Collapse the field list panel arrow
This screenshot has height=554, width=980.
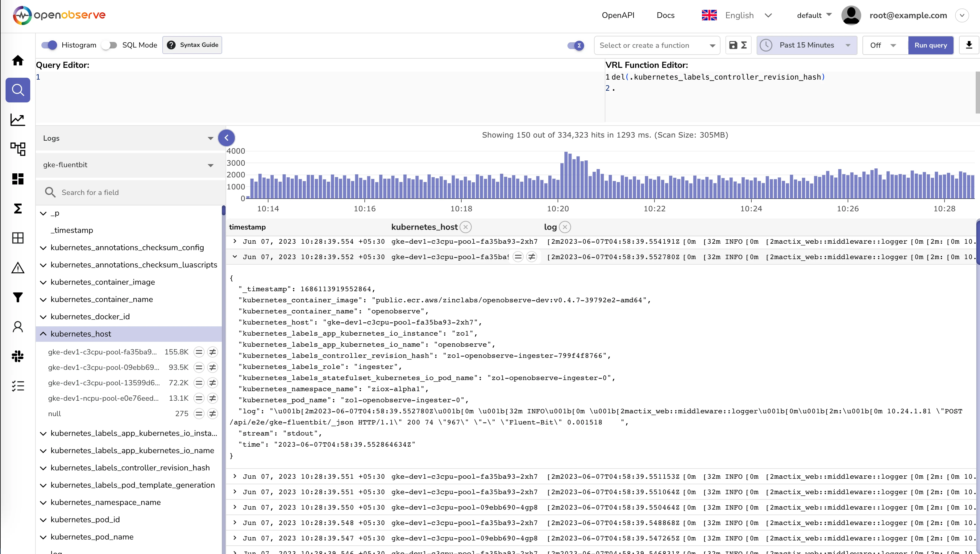pos(226,138)
